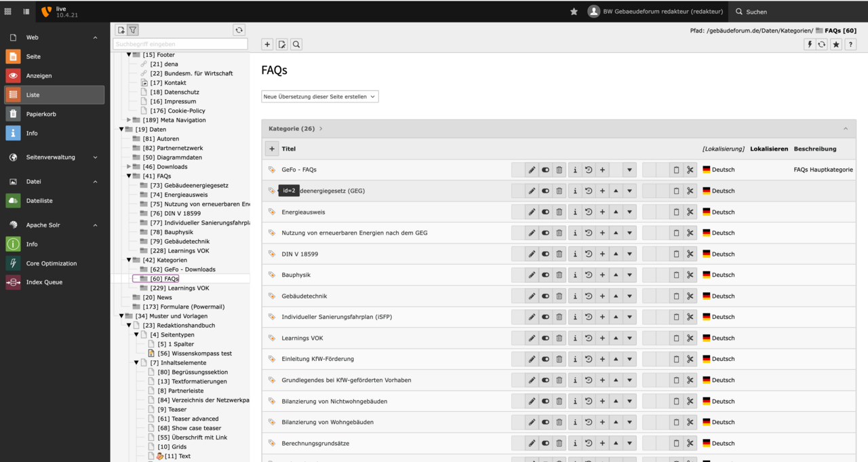Click the application grid icon top-left

pyautogui.click(x=8, y=12)
